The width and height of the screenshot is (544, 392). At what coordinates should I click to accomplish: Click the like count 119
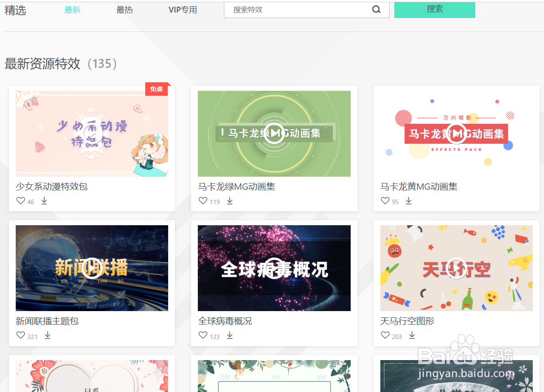pos(215,202)
